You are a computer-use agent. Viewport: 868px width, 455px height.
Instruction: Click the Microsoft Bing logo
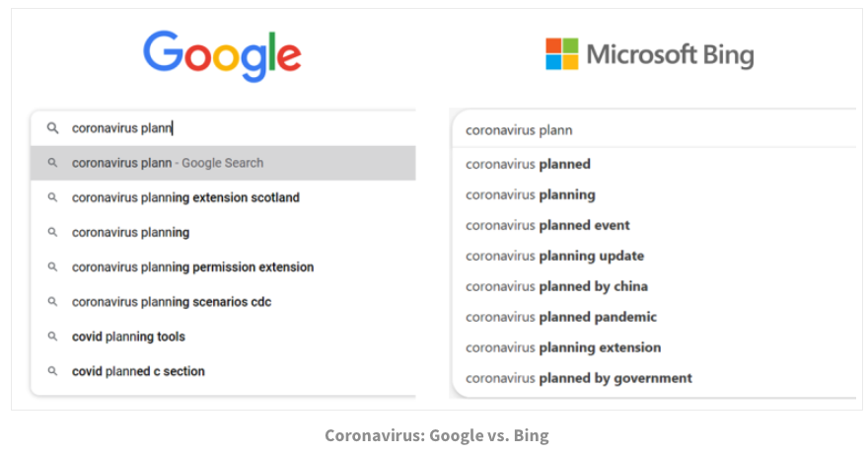pos(649,54)
